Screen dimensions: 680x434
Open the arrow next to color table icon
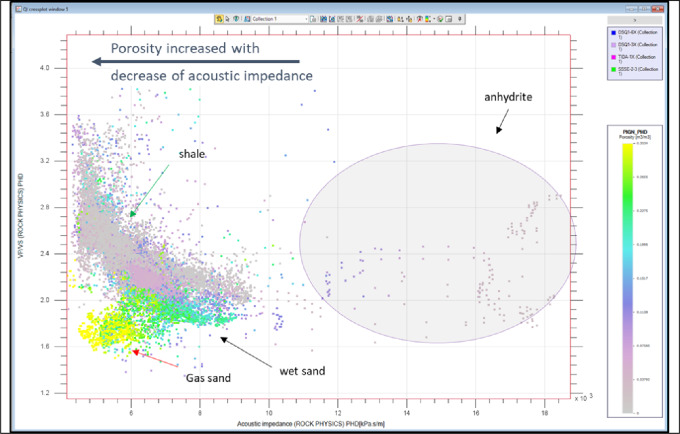click(434, 19)
